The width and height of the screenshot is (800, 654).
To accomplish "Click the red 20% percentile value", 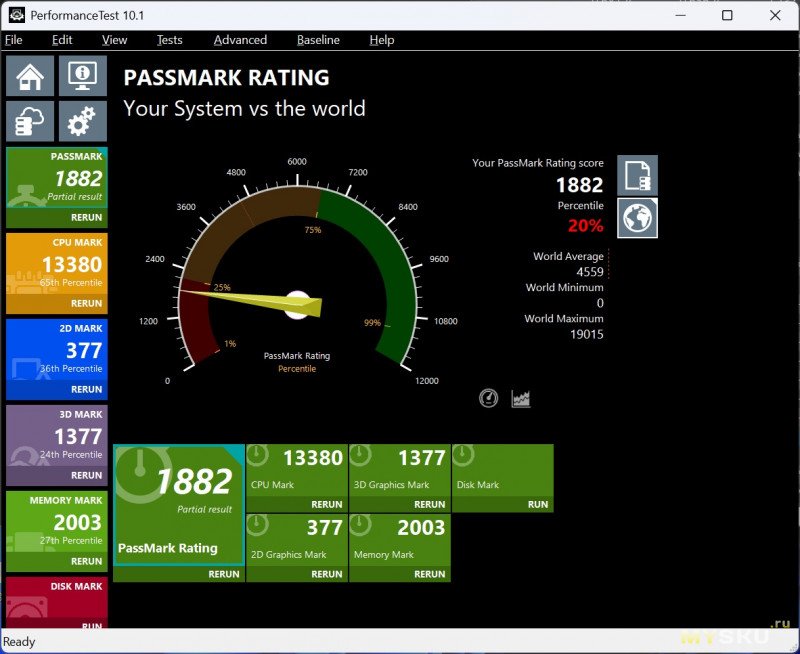I will (585, 225).
